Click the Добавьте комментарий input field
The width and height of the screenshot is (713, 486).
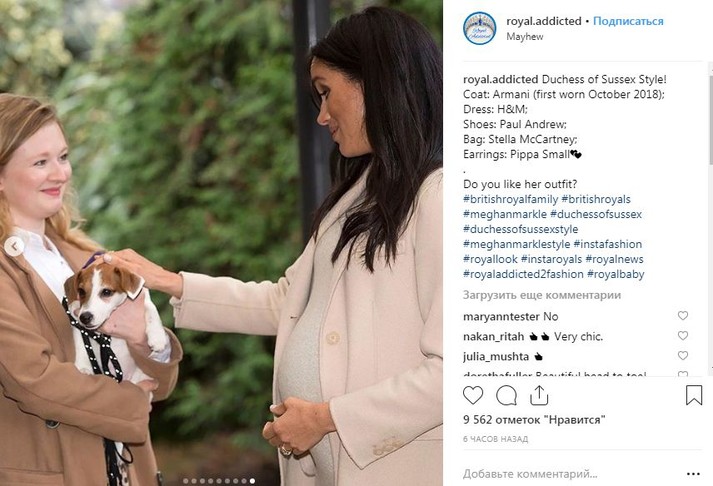pos(568,474)
